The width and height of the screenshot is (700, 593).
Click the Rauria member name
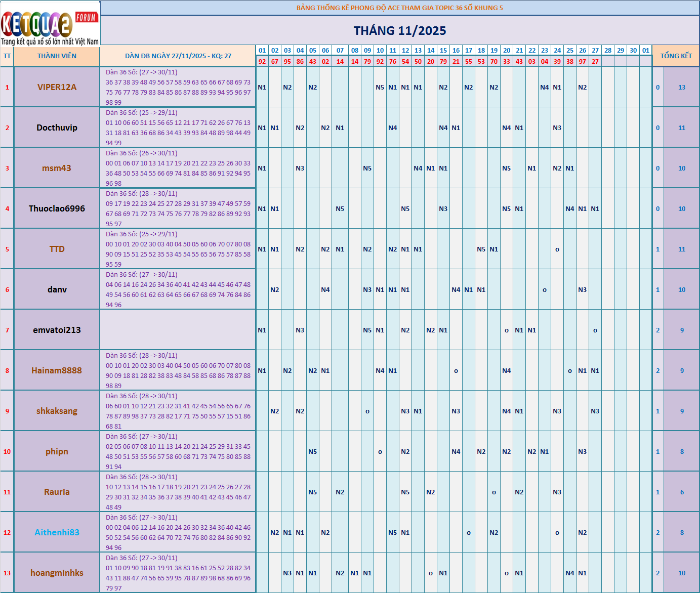(57, 492)
